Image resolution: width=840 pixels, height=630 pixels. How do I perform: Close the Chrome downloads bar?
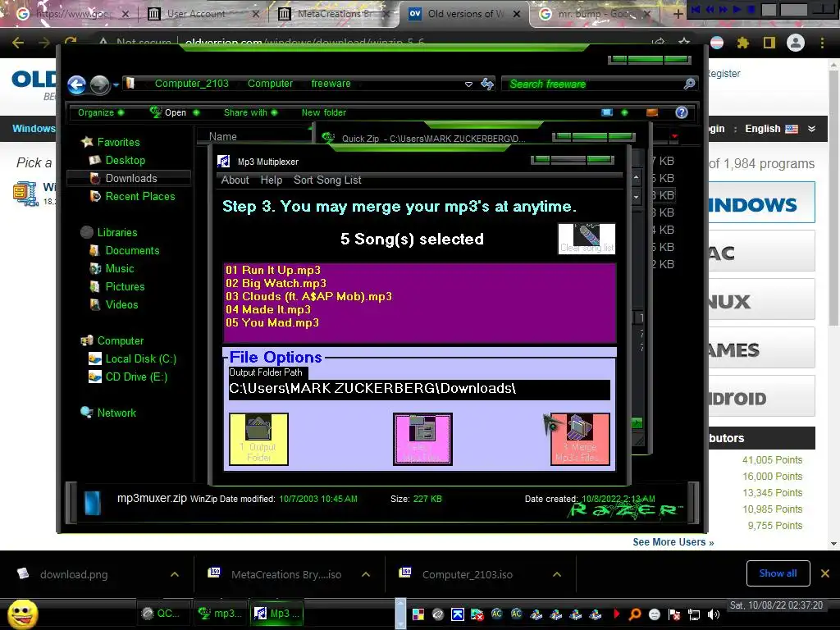click(825, 573)
